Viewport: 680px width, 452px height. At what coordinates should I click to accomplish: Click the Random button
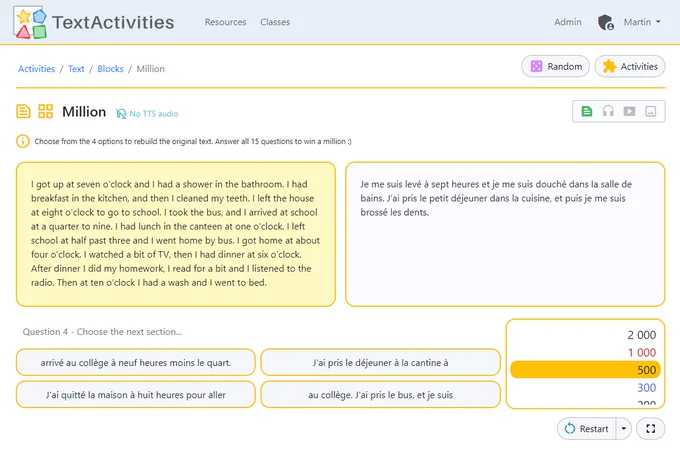click(x=556, y=66)
